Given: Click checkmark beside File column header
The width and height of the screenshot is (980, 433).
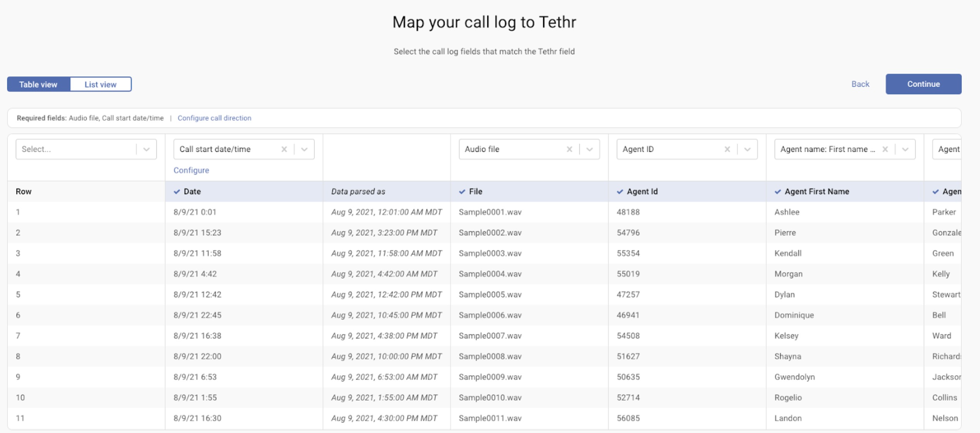Looking at the screenshot, I should point(462,191).
